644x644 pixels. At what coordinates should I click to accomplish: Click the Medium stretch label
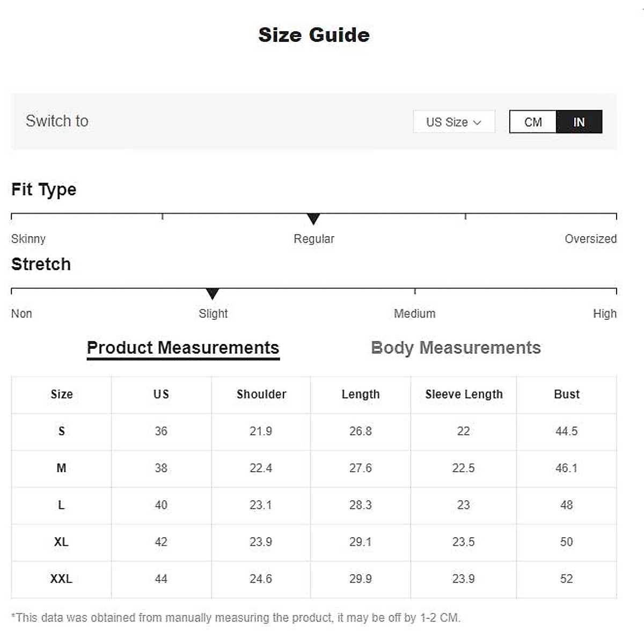[x=414, y=313]
